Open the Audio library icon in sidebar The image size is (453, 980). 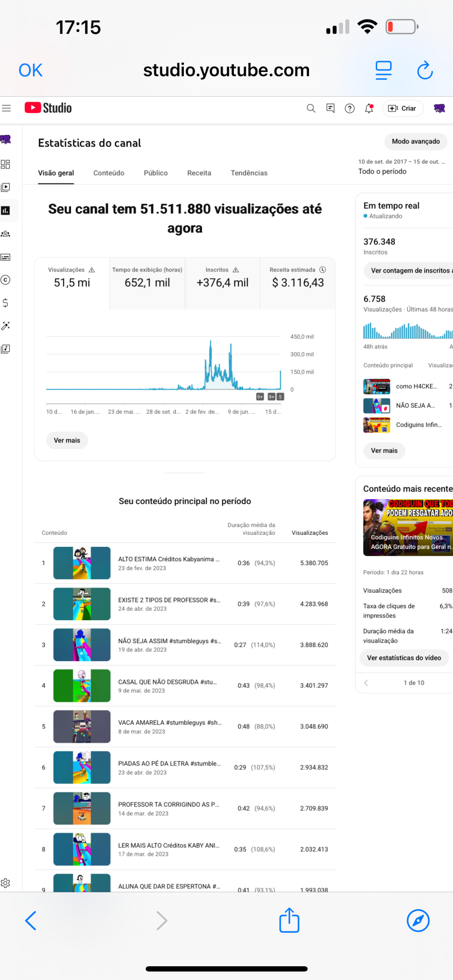click(x=5, y=349)
